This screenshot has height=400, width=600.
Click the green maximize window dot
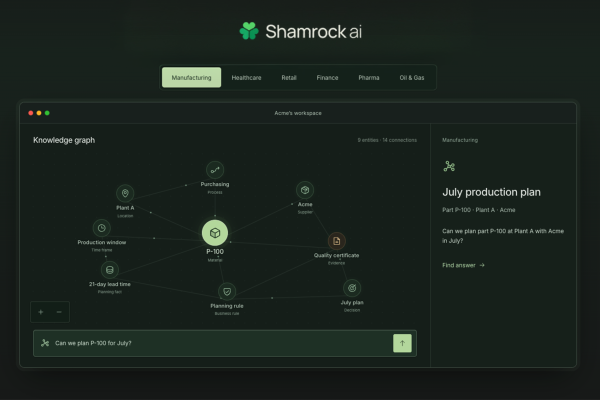click(47, 113)
